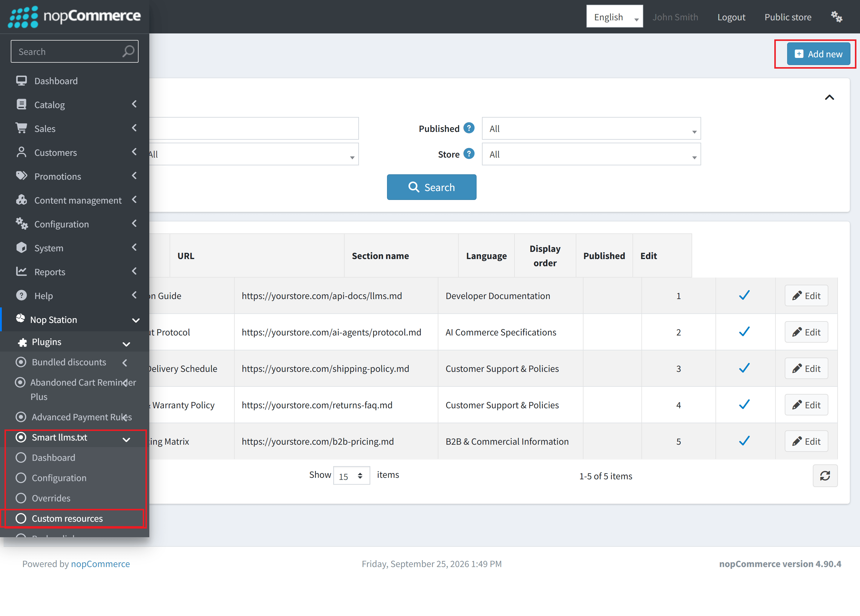Open Reports via the chart icon
Image resolution: width=860 pixels, height=616 pixels.
click(x=21, y=271)
